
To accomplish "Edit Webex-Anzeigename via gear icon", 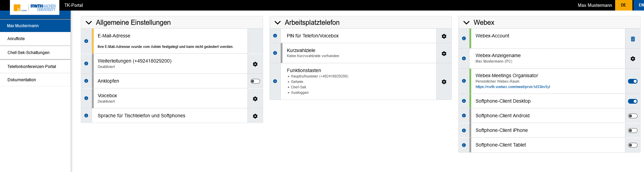I will 632,58.
